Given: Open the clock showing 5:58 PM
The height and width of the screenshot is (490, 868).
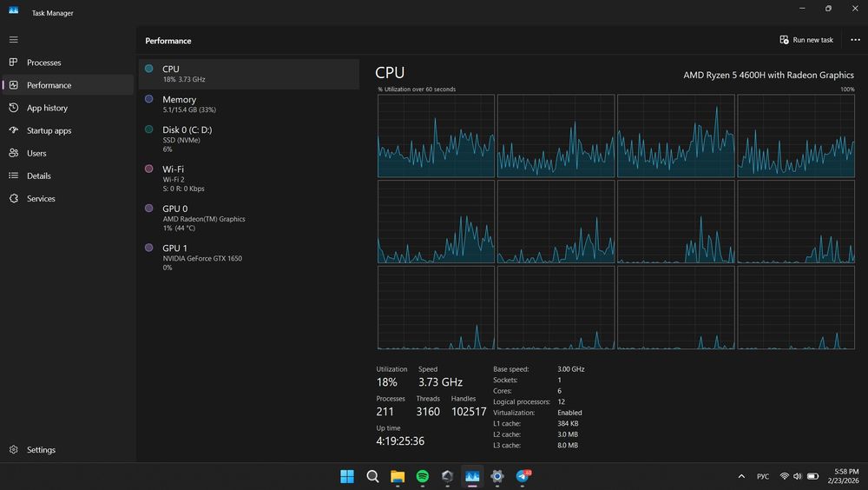Looking at the screenshot, I should [843, 476].
